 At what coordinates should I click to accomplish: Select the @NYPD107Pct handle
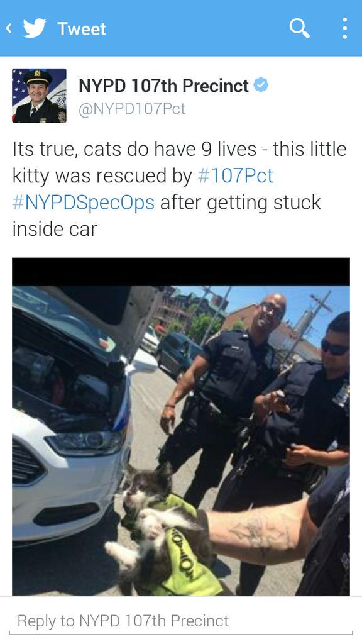(x=132, y=109)
